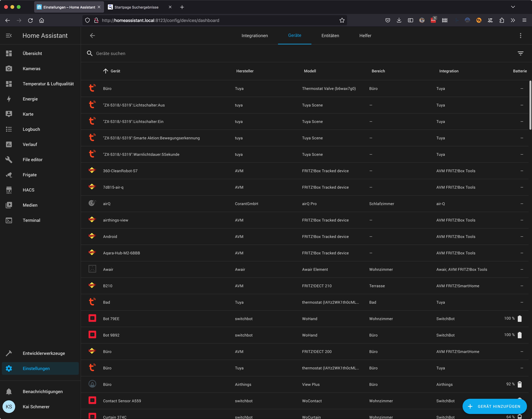This screenshot has height=419, width=532.
Task: Collapse the Home Assistant sidebar menu
Action: tap(9, 36)
